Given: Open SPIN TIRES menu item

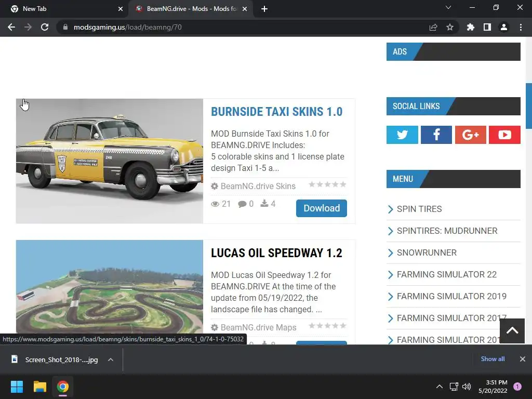Looking at the screenshot, I should 419,209.
